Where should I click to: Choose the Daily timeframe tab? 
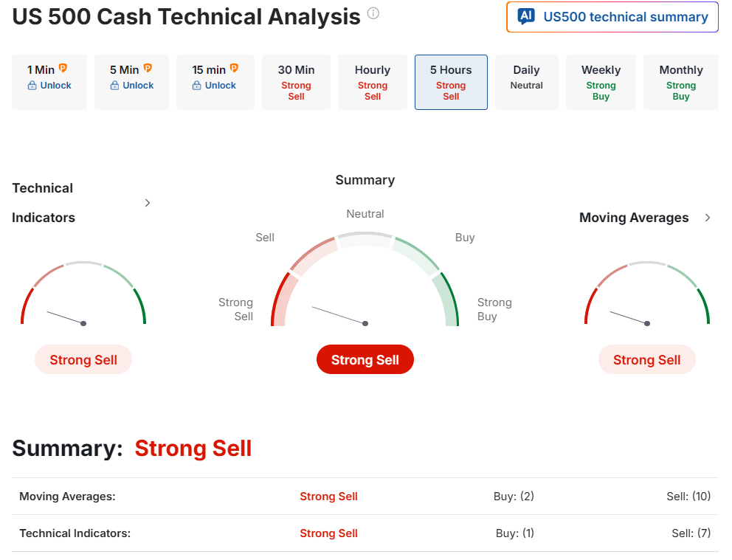point(526,82)
